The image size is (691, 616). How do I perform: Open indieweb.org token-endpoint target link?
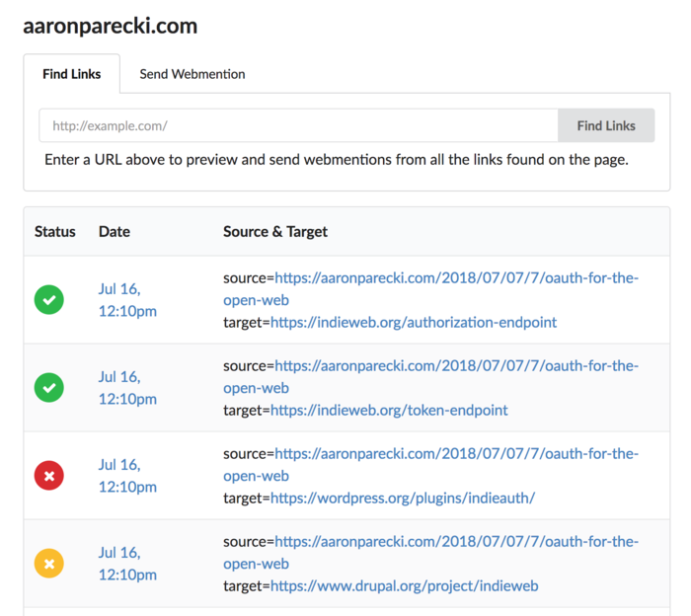(389, 411)
